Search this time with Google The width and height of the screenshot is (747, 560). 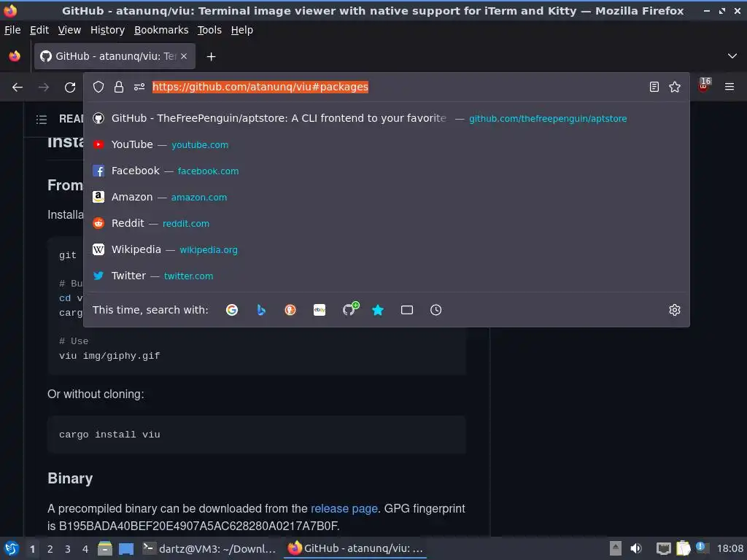pos(232,310)
